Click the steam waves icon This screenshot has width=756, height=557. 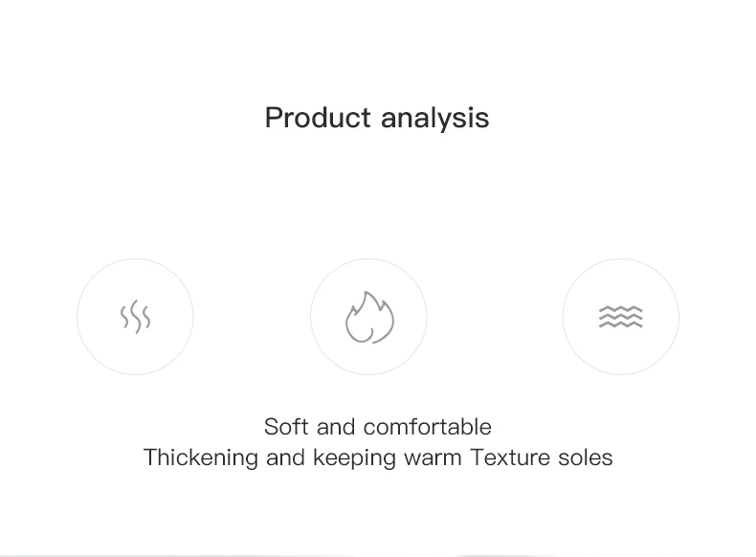(x=136, y=317)
